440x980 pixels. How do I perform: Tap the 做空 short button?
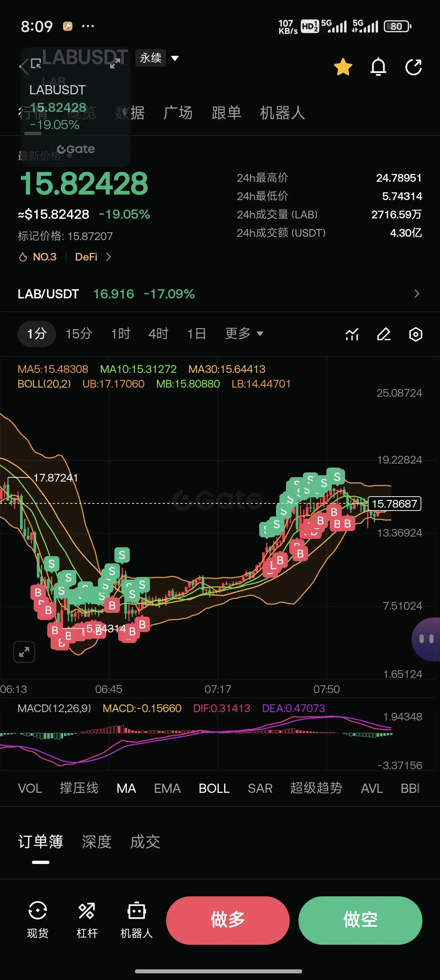[x=360, y=920]
